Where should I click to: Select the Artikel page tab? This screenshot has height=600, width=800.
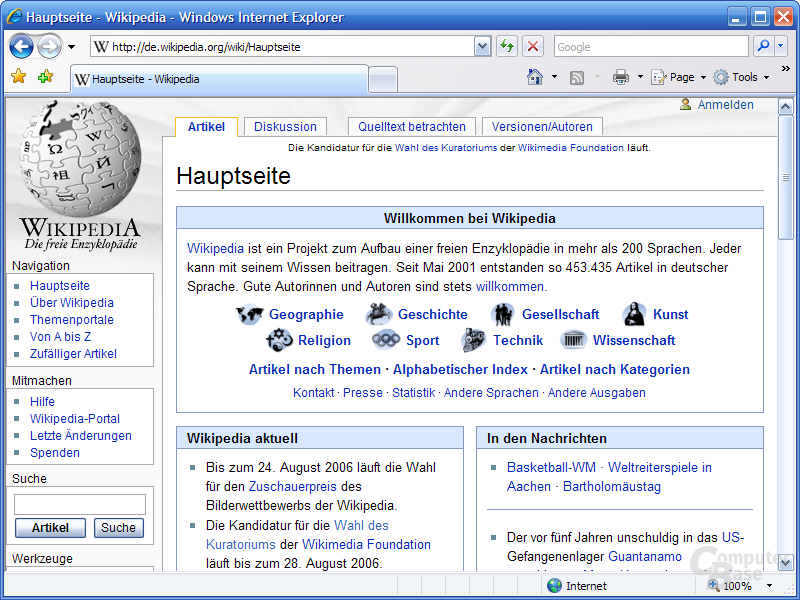[x=206, y=127]
